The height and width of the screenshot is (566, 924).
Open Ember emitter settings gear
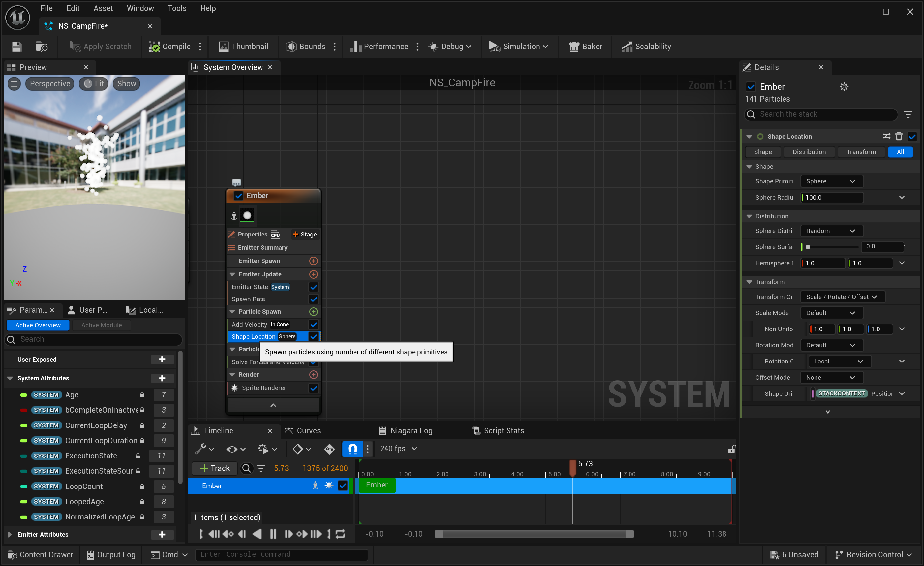click(844, 87)
